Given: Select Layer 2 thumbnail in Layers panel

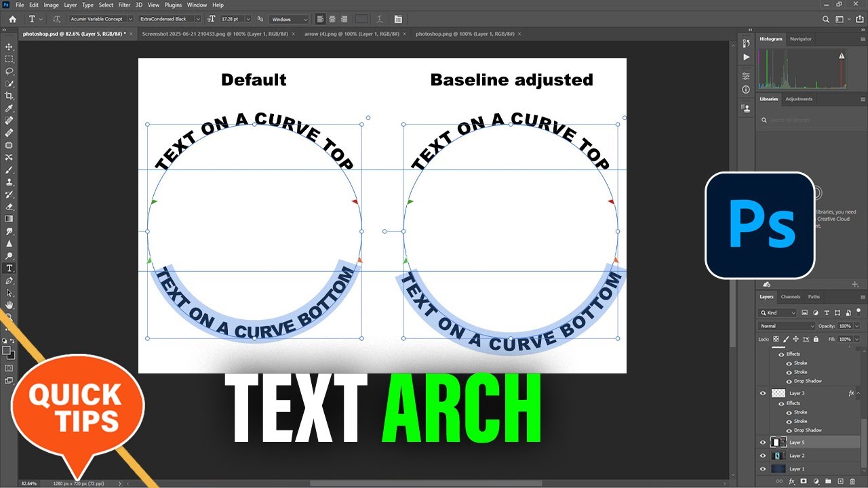Looking at the screenshot, I should 778,455.
